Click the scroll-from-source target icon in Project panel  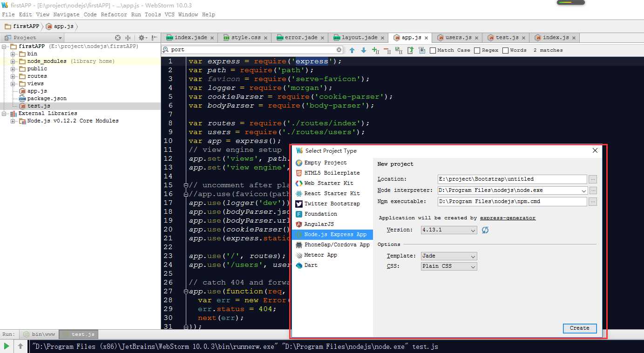[118, 38]
